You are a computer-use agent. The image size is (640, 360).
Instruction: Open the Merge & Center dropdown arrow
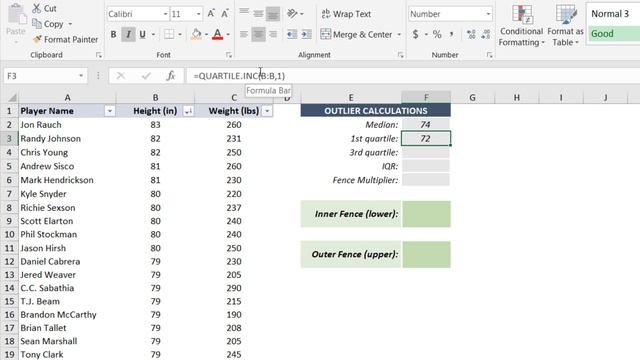399,35
